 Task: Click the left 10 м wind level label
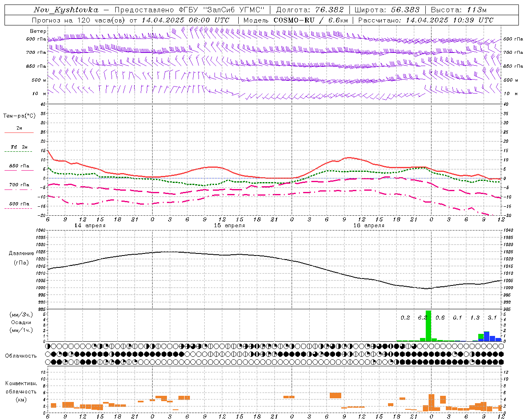tap(39, 94)
